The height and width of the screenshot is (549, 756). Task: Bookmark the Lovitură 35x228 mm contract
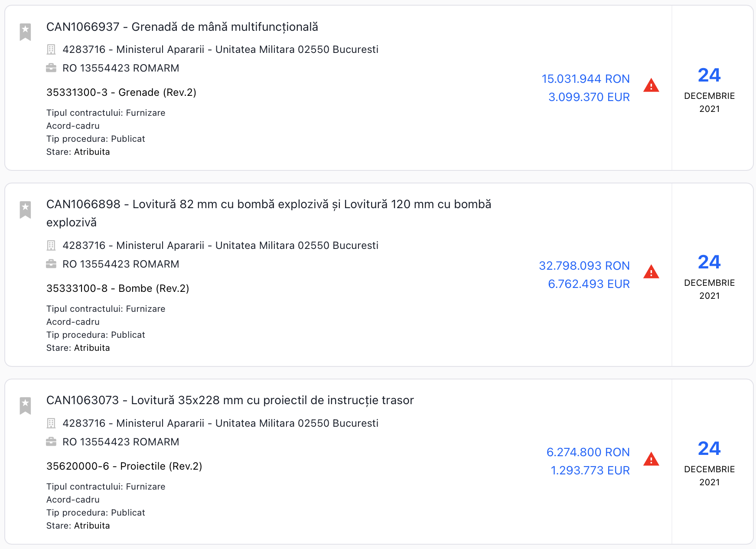click(26, 405)
